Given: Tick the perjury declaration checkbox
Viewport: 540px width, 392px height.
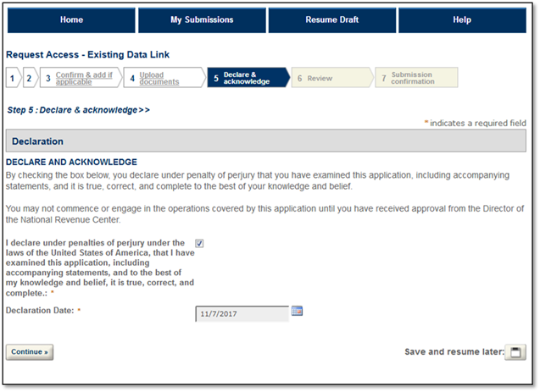Looking at the screenshot, I should pos(199,244).
